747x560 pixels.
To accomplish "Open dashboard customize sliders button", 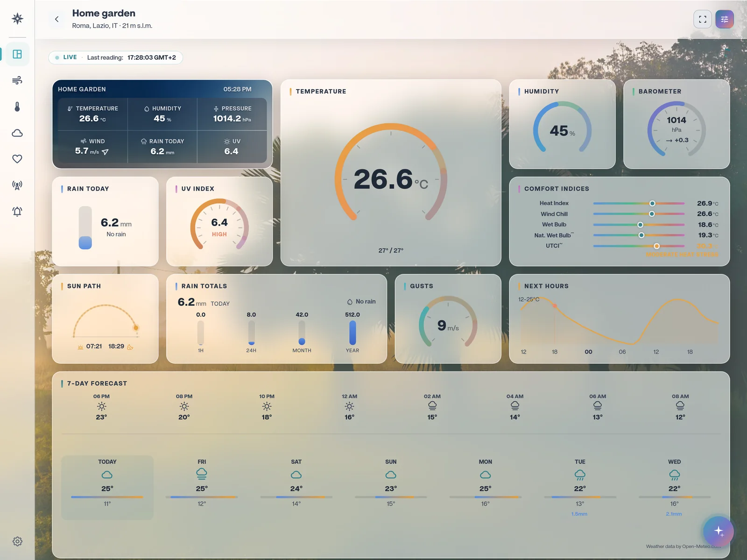I will pyautogui.click(x=725, y=19).
